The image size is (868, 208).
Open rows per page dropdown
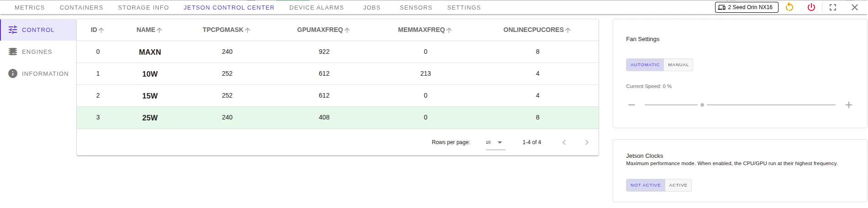(x=495, y=142)
